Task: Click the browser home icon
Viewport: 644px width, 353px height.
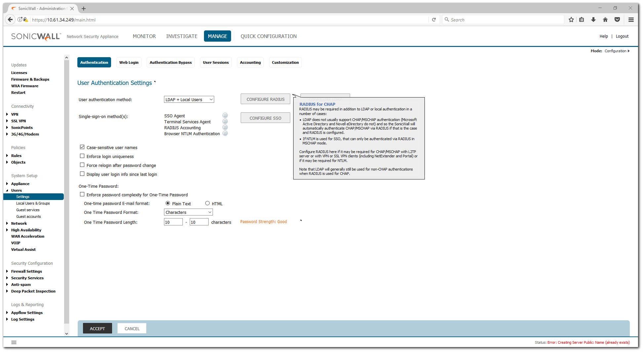Action: [x=605, y=20]
